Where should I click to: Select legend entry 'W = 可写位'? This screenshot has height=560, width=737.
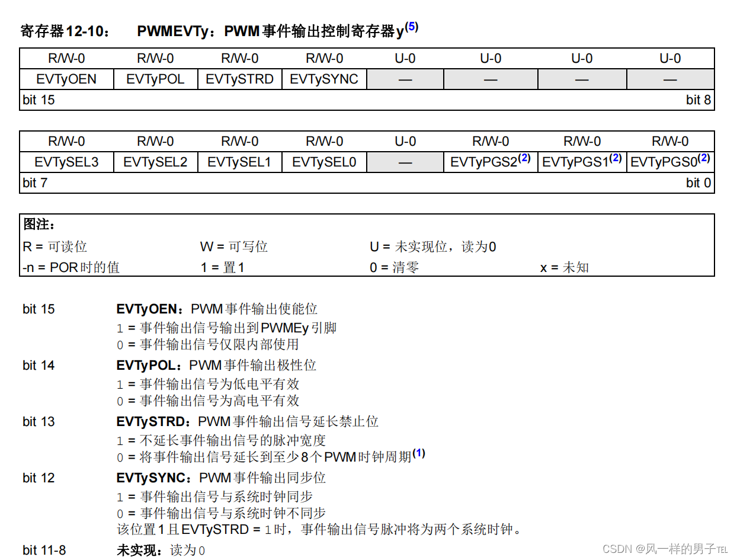point(234,247)
